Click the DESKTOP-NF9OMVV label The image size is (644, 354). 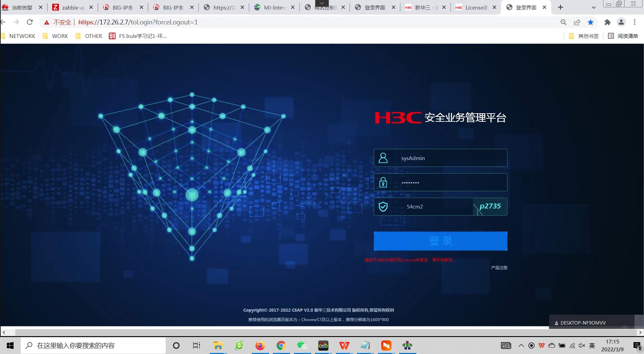[x=583, y=323]
